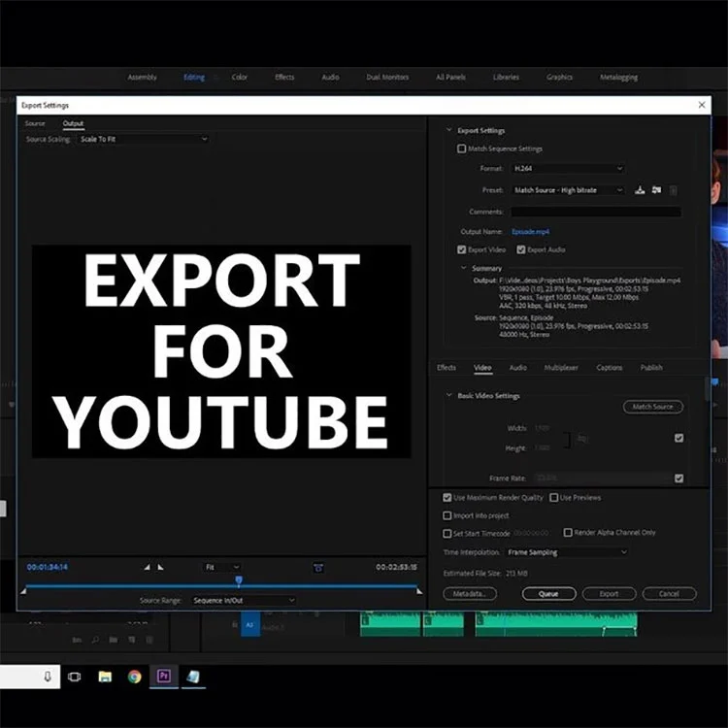Click the Set In Point marker icon
728x728 pixels.
147,568
